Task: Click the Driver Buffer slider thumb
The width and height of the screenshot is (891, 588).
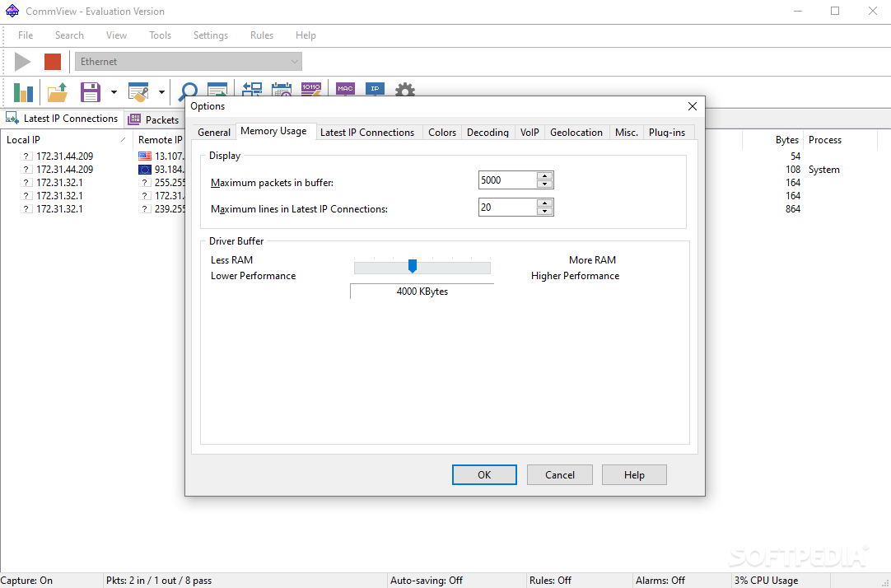Action: (x=413, y=266)
